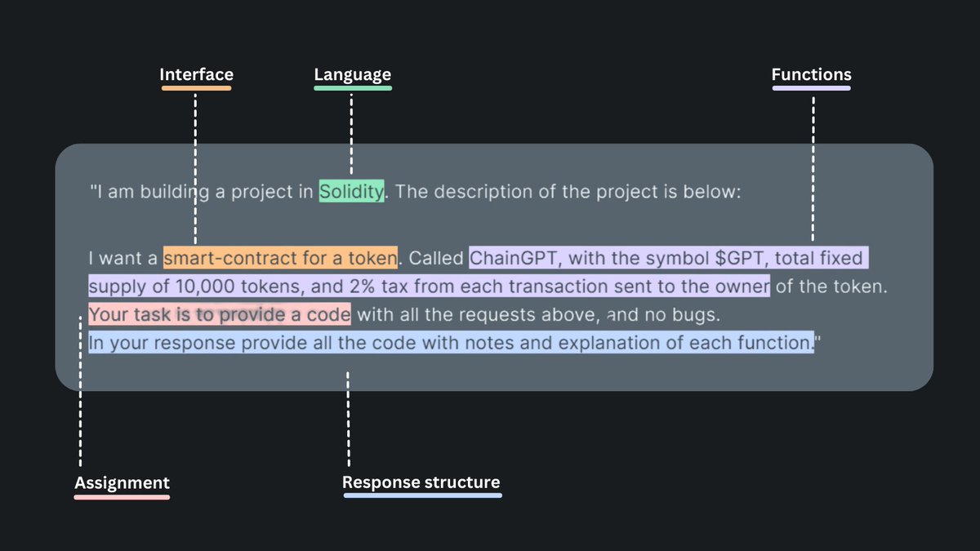
Task: Click the pink highlighted phrase Your task is to provide a code
Action: pyautogui.click(x=220, y=314)
